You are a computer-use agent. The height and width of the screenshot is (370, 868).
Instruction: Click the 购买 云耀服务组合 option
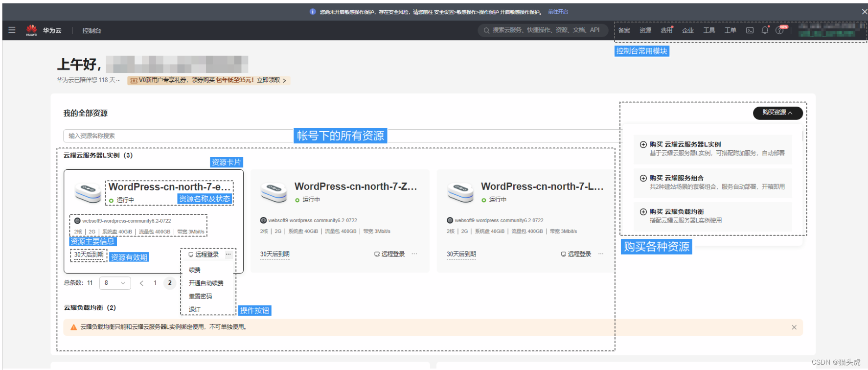click(x=712, y=183)
